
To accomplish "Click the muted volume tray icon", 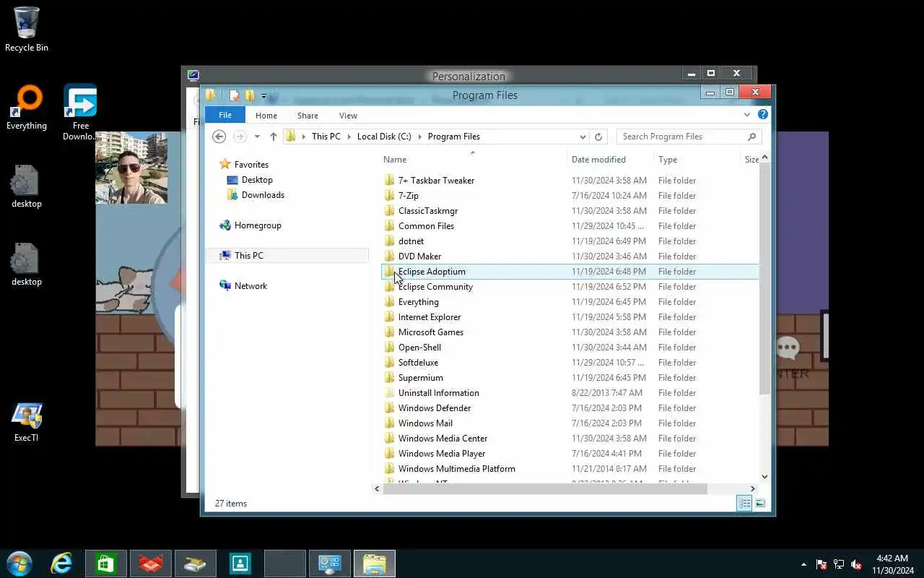I will pyautogui.click(x=856, y=564).
